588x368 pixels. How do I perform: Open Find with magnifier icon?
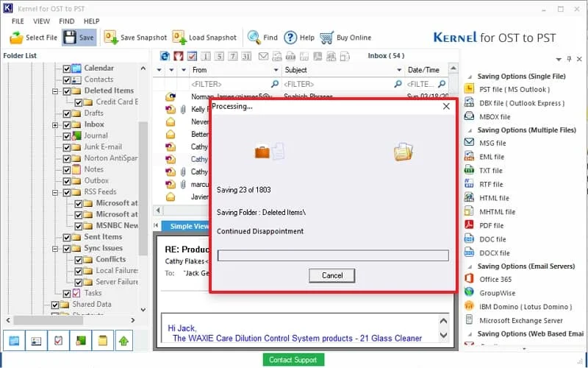point(254,38)
